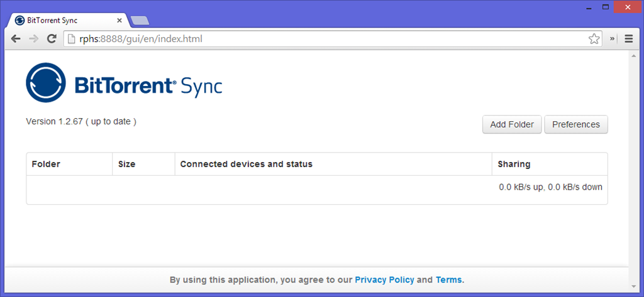The image size is (644, 297).
Task: Focus the address bar URL field
Action: pyautogui.click(x=327, y=39)
